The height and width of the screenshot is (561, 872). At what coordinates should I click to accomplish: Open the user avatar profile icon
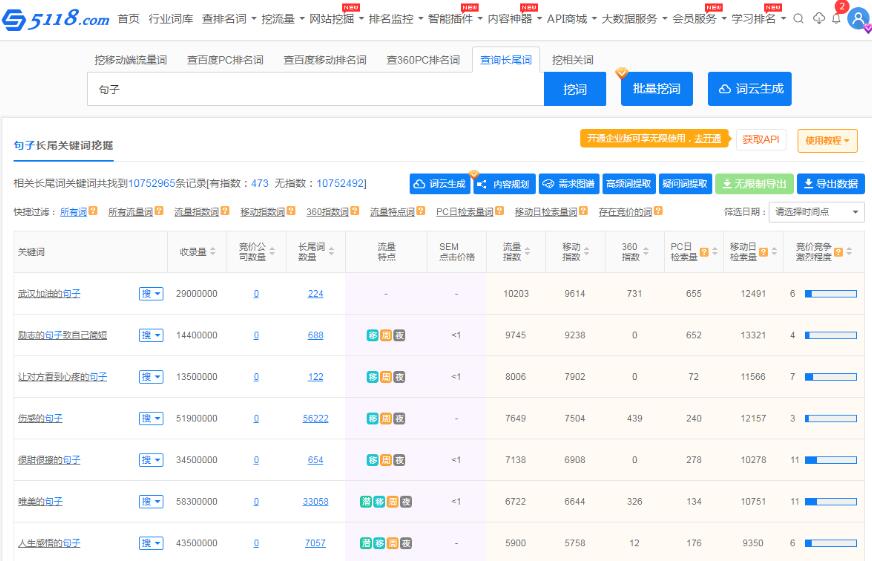point(858,19)
